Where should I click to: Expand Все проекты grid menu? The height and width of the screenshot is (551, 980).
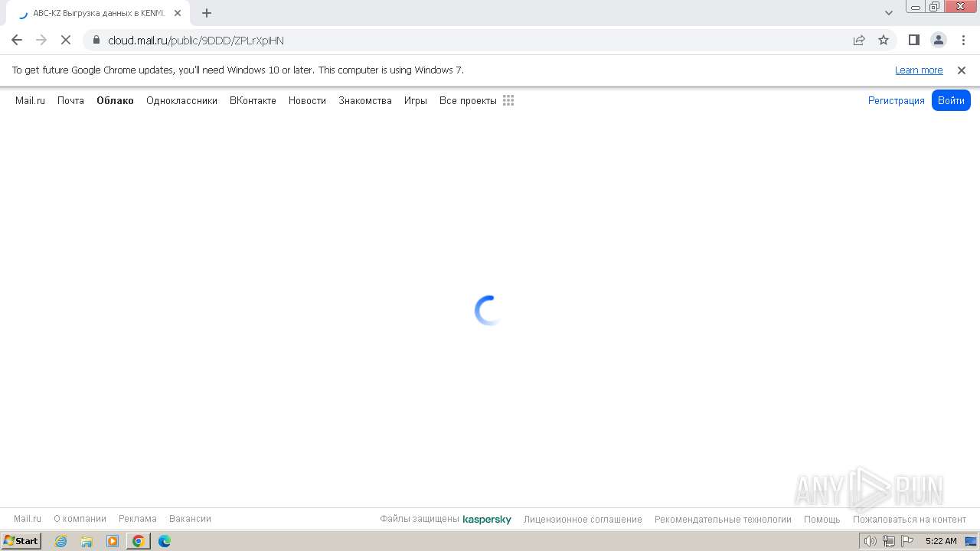[x=476, y=100]
